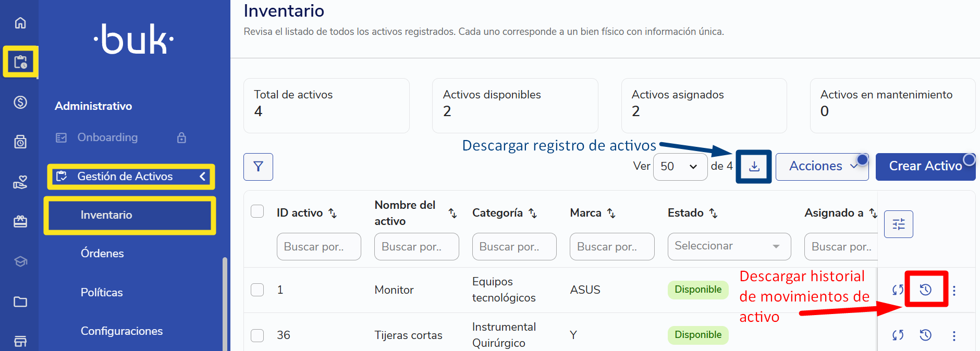Screen dimensions: 980x351
Task: Open Configuraciones in sidebar
Action: tap(121, 331)
